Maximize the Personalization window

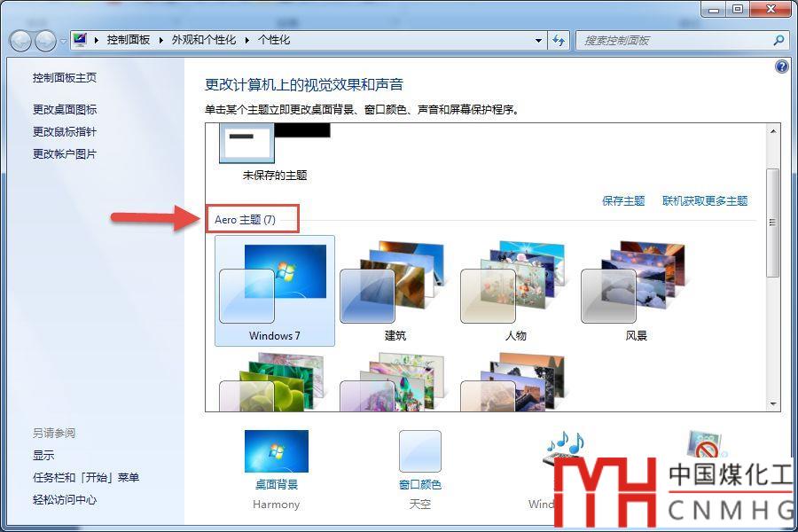738,9
